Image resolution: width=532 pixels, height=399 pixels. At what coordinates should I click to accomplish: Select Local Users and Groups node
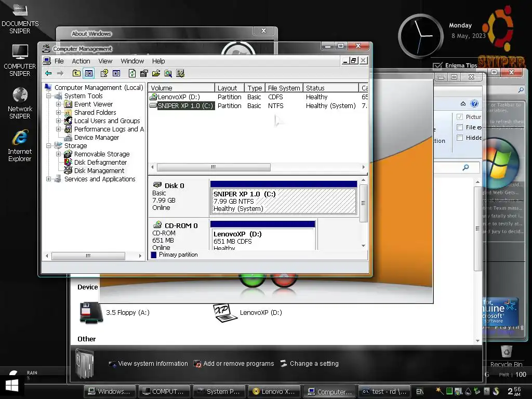tap(107, 121)
